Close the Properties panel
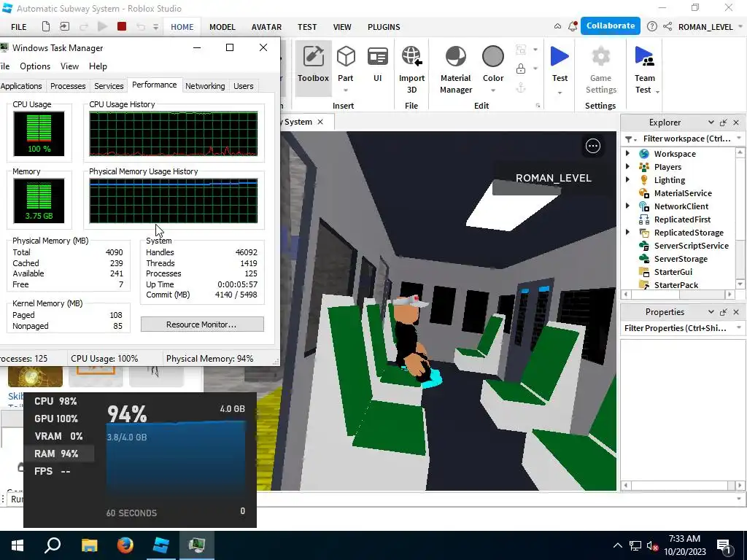747x560 pixels. (x=736, y=312)
